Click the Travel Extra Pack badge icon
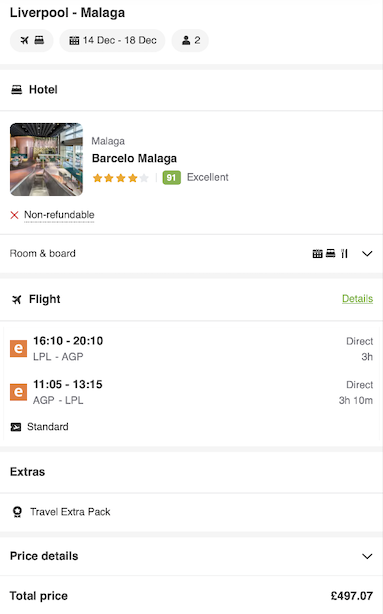The height and width of the screenshot is (614, 383). pos(17,512)
